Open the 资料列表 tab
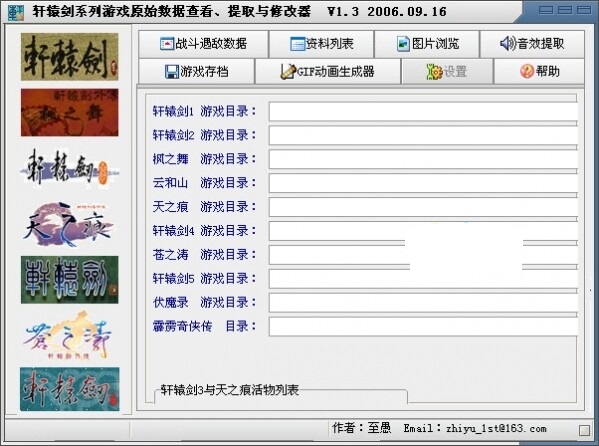Viewport: 599px width, 446px height. pyautogui.click(x=321, y=44)
